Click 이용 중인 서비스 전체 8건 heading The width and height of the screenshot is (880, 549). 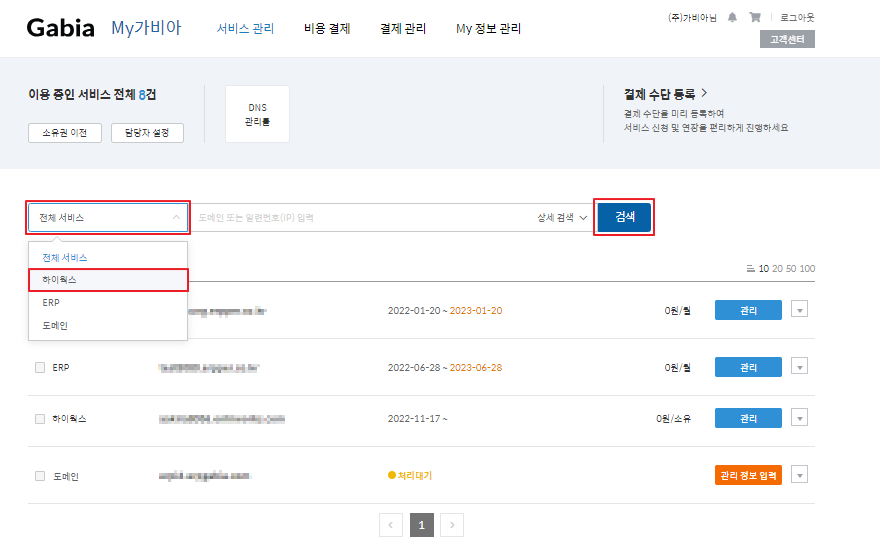[x=92, y=95]
